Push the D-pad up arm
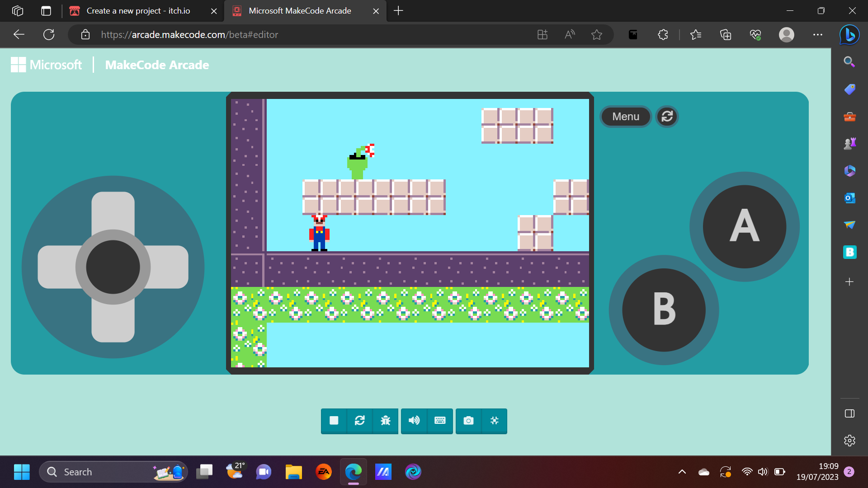The image size is (868, 488). click(x=113, y=211)
